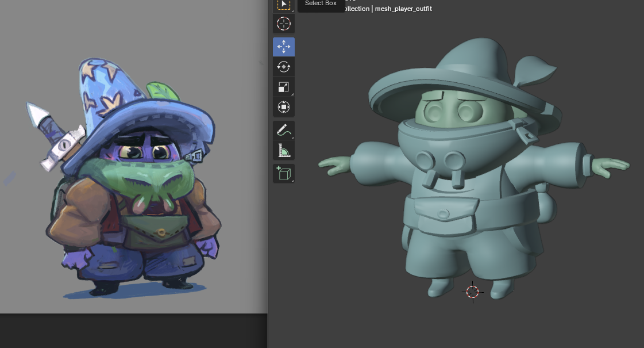Click the sword in the reference painting

56,136
